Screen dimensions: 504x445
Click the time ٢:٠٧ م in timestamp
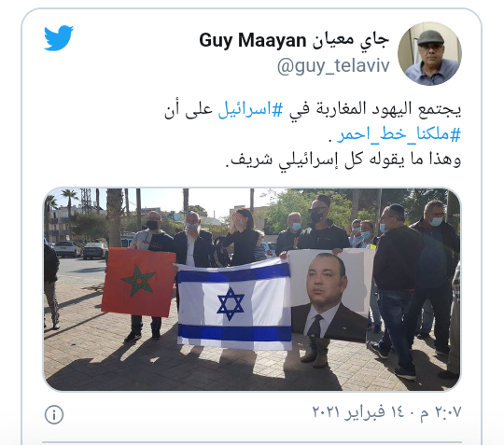coord(441,411)
